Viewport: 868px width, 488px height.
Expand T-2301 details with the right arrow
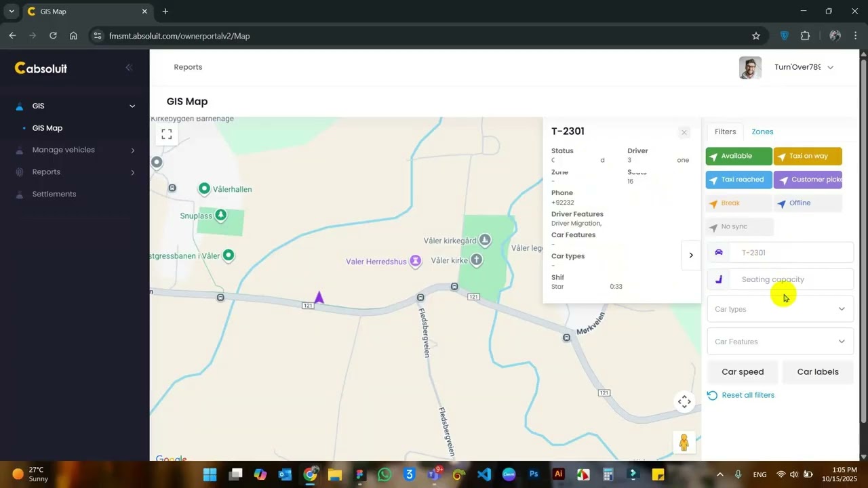click(x=691, y=256)
